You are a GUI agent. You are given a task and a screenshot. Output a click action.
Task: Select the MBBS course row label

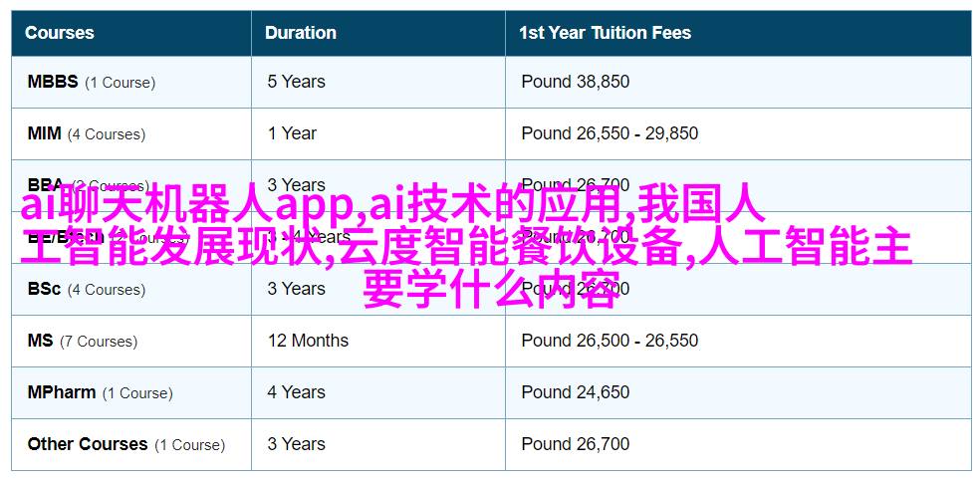(x=54, y=82)
